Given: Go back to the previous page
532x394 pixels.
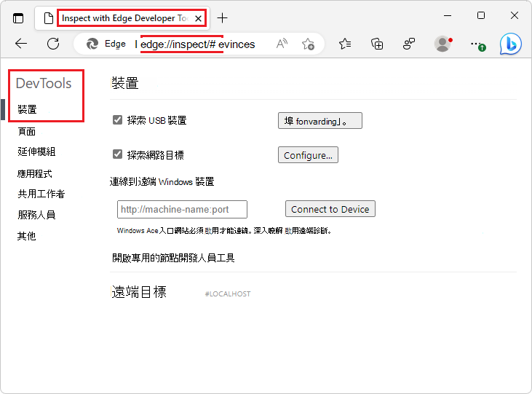Looking at the screenshot, I should [x=21, y=44].
